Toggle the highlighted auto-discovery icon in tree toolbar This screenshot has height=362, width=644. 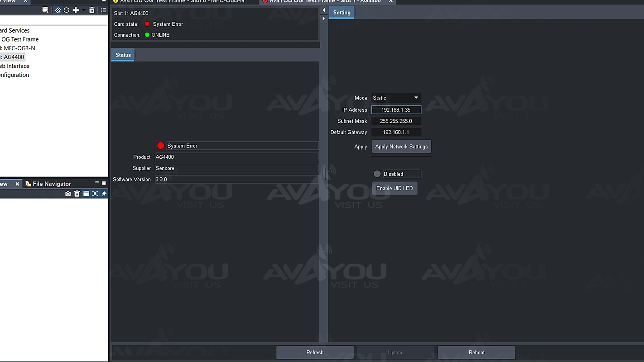58,10
